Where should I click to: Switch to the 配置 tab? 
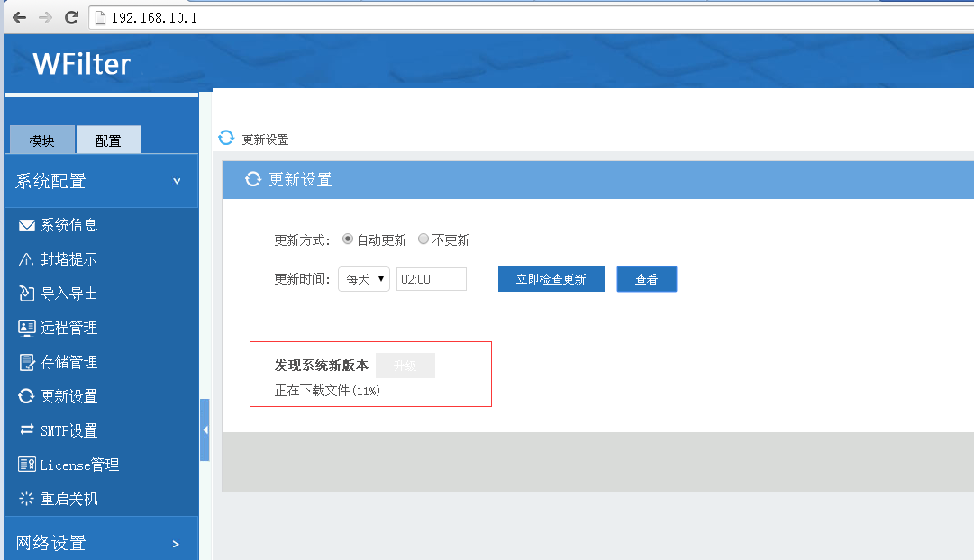(x=108, y=140)
